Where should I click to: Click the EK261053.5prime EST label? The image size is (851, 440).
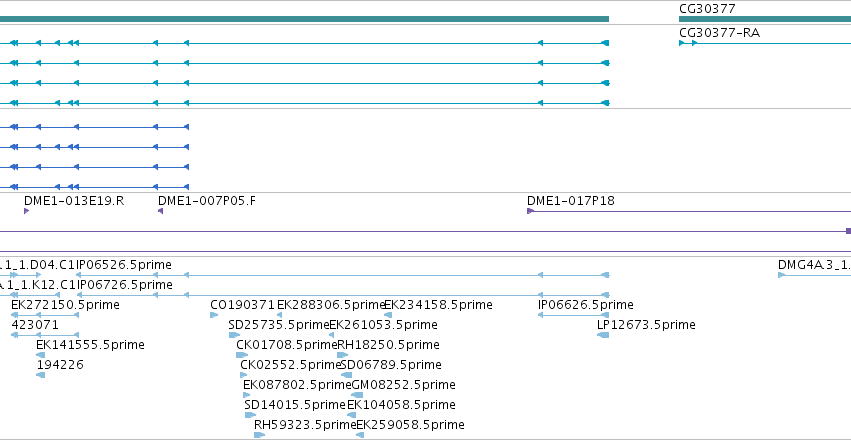pyautogui.click(x=383, y=325)
